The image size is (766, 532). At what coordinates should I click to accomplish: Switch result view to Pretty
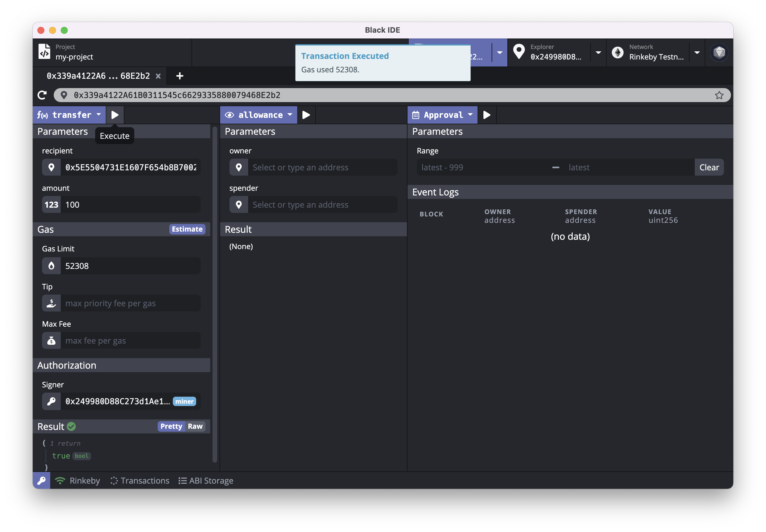(x=171, y=426)
